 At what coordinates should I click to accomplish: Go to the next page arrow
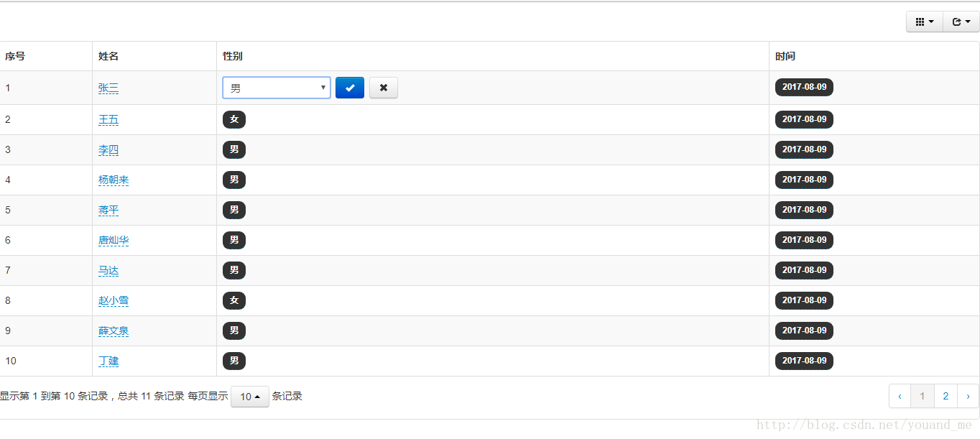pyautogui.click(x=968, y=396)
